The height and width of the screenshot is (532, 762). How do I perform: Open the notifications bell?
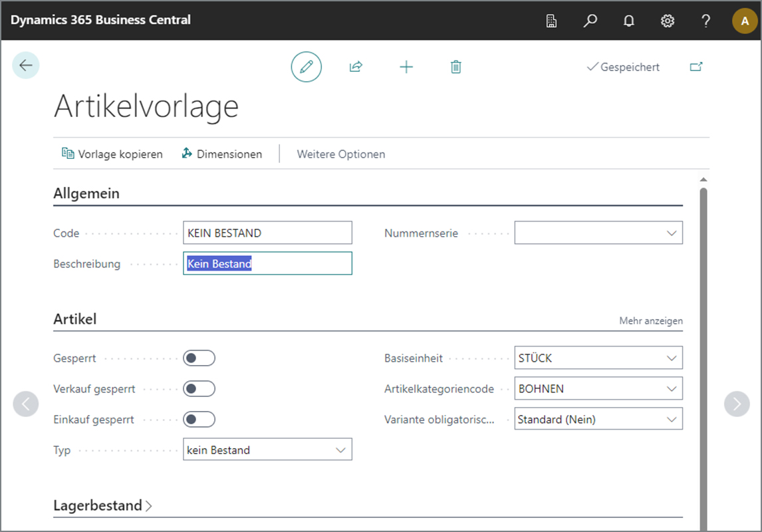click(629, 21)
